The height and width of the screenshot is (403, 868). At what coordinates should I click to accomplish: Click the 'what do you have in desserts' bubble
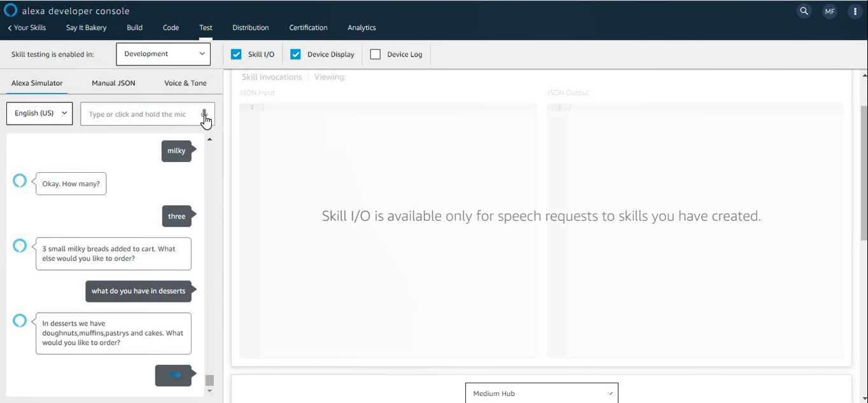[138, 291]
